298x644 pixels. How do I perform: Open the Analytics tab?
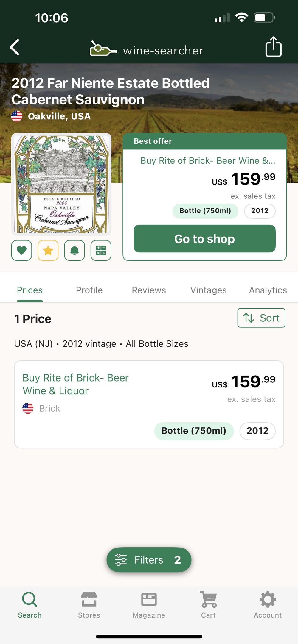pyautogui.click(x=268, y=290)
